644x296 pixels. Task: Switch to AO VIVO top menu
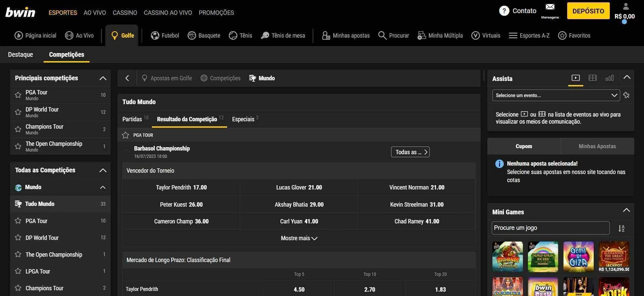95,13
